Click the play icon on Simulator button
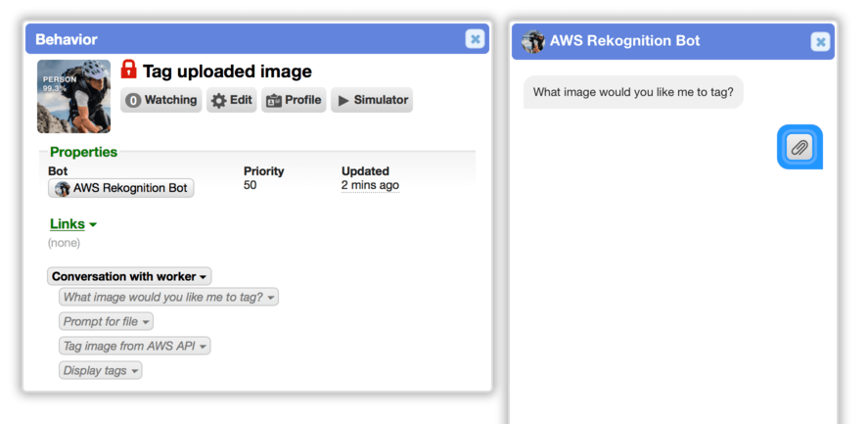 coord(343,100)
